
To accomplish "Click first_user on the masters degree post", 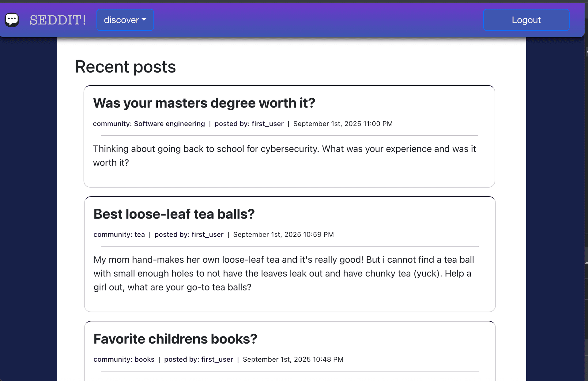I will (x=267, y=124).
